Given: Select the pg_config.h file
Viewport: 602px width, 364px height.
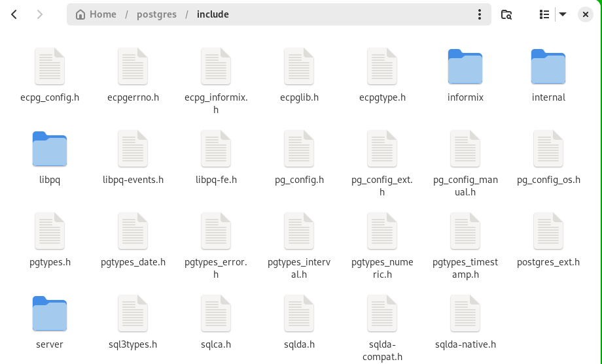Looking at the screenshot, I should (x=299, y=149).
